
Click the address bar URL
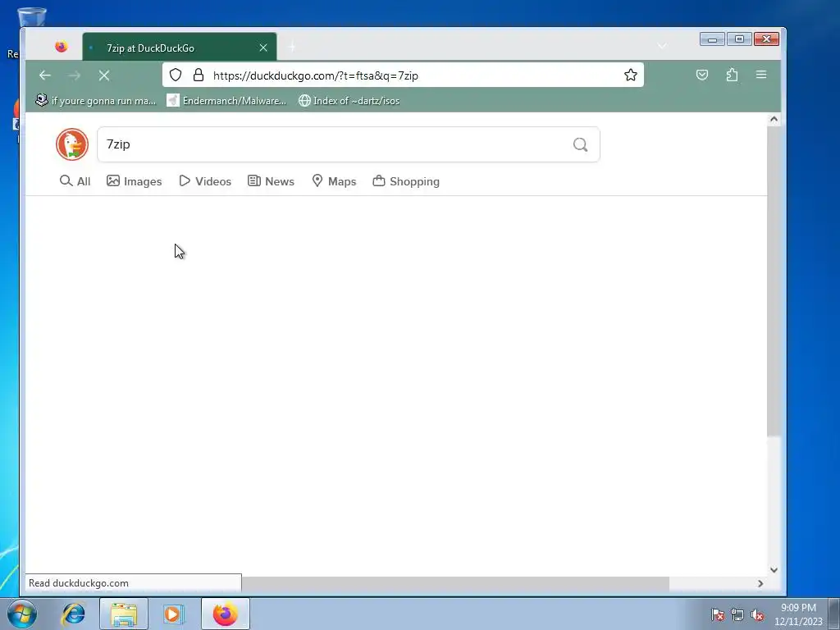point(316,75)
